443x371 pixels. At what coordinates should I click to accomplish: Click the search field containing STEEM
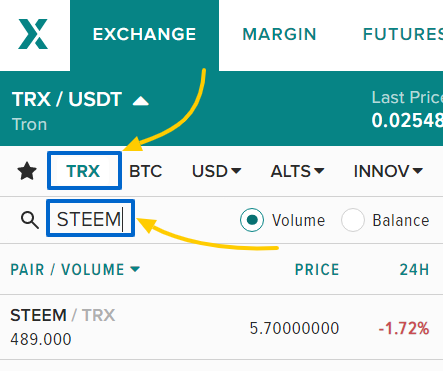[90, 219]
